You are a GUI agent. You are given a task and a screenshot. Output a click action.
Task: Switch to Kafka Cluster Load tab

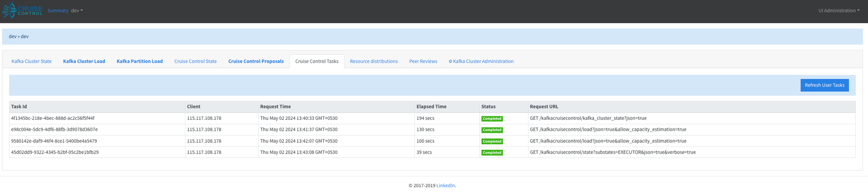coord(84,62)
